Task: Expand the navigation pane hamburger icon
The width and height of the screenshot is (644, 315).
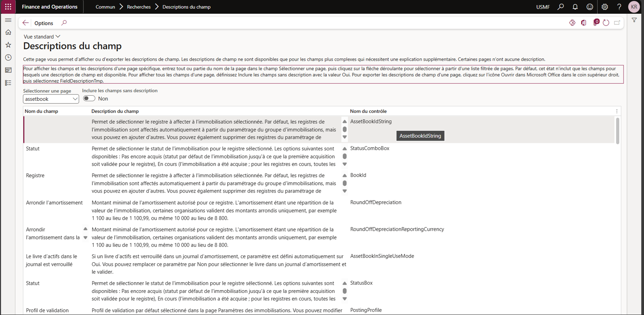Action: tap(8, 20)
